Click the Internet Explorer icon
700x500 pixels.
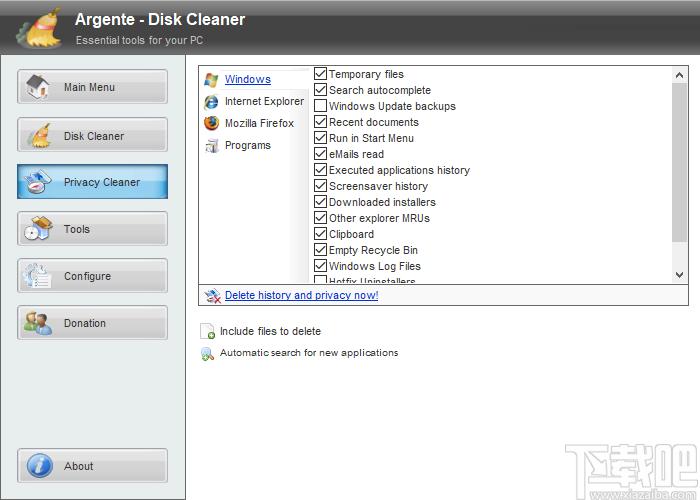(x=212, y=102)
